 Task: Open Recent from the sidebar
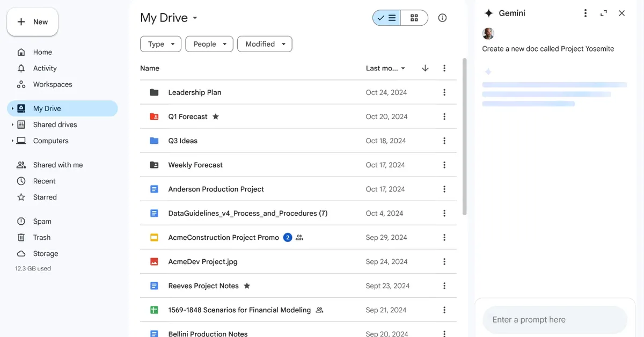click(45, 181)
